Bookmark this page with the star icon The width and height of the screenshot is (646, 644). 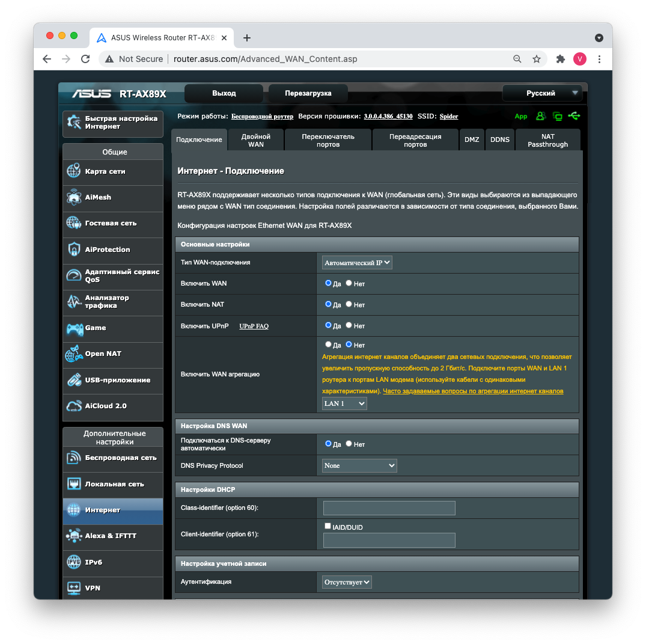click(537, 59)
